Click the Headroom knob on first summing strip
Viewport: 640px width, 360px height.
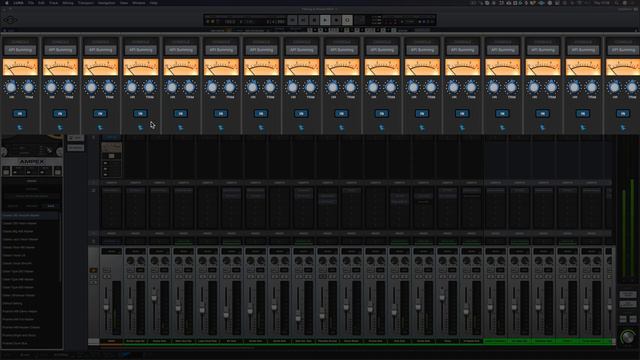point(11,87)
